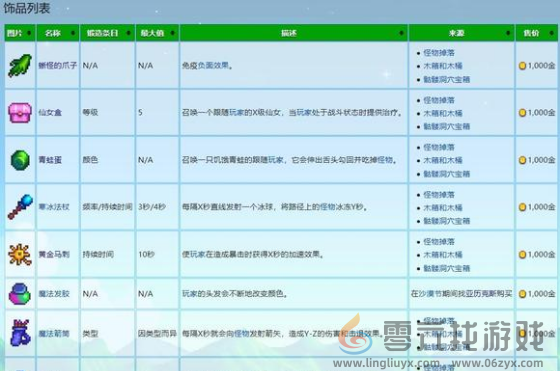The width and height of the screenshot is (560, 371).
Task: Sort table by the 来源 column arrow
Action: tap(508, 33)
